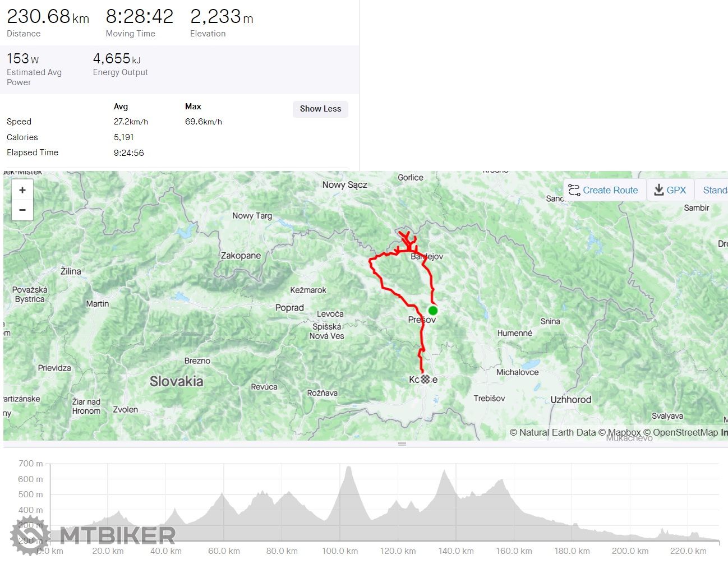Viewport: 728px width, 564px height.
Task: Grab the map resize handle below map
Action: click(402, 443)
